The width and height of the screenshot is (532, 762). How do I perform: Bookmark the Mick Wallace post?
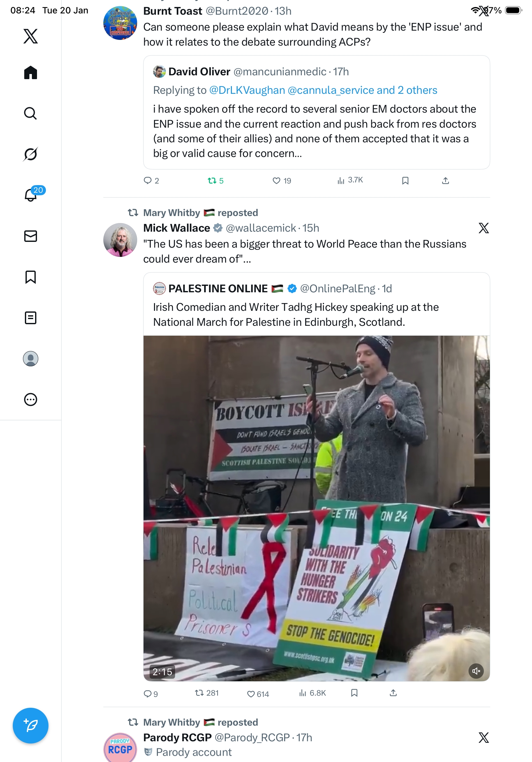coord(354,693)
